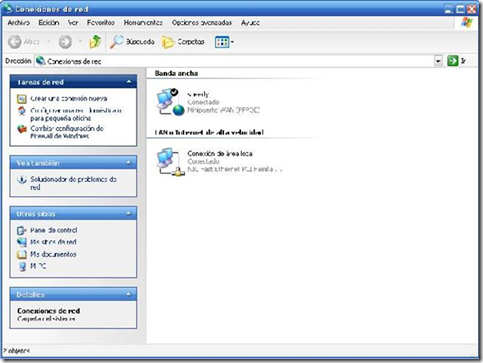Toggle the Carpetas folder pane
The width and height of the screenshot is (483, 363).
(x=183, y=42)
